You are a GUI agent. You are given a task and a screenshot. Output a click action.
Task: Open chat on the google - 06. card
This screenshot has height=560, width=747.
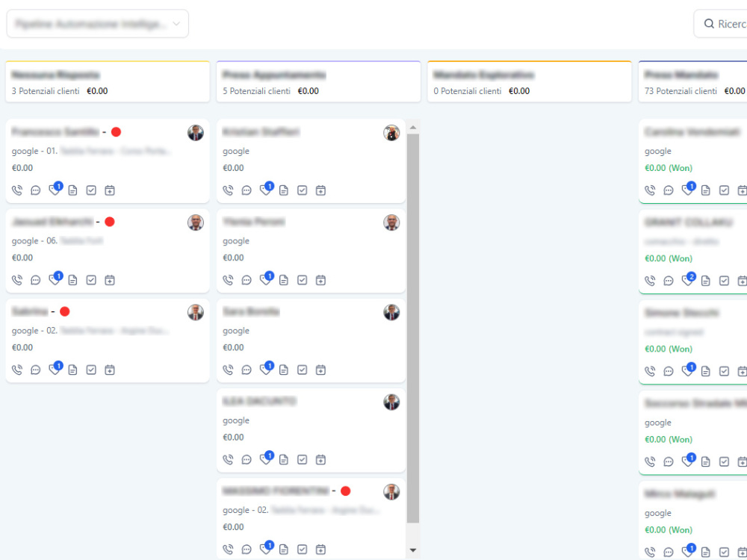click(x=36, y=280)
